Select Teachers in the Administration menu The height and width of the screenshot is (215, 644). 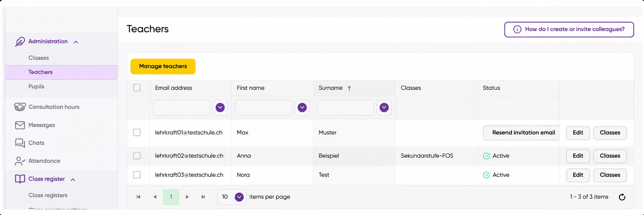coord(61,72)
